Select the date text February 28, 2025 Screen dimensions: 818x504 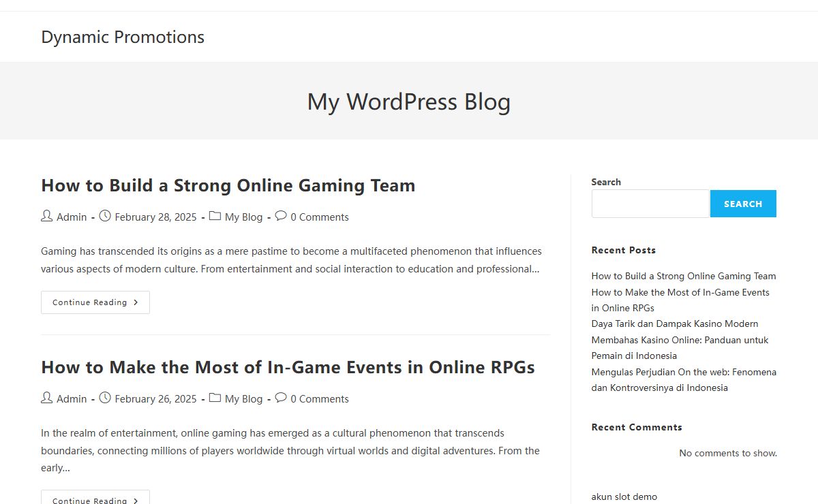[x=155, y=217]
